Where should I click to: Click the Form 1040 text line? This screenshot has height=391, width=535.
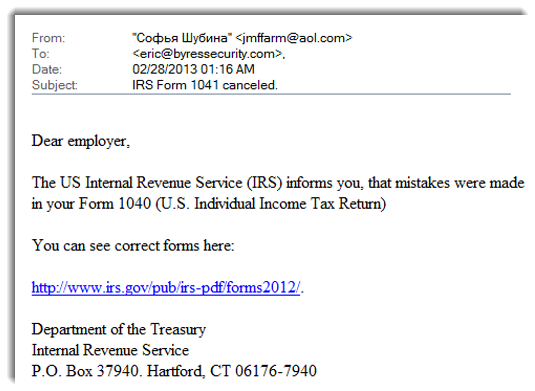click(209, 204)
